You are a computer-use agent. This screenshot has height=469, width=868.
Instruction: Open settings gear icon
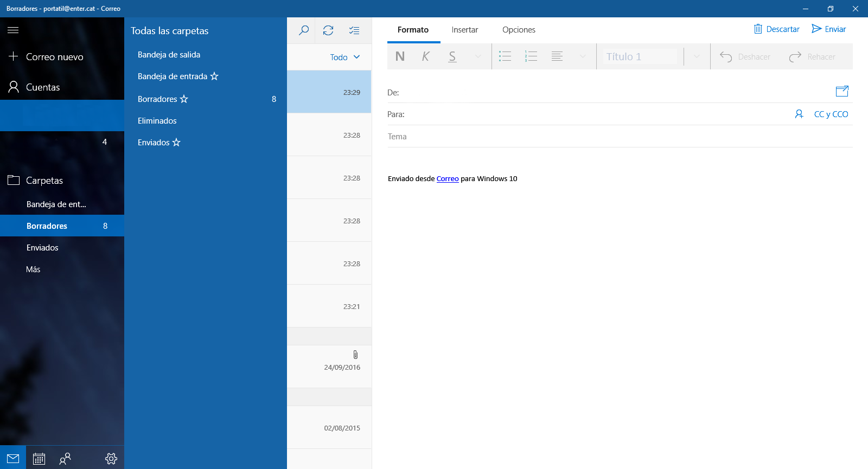pyautogui.click(x=111, y=459)
